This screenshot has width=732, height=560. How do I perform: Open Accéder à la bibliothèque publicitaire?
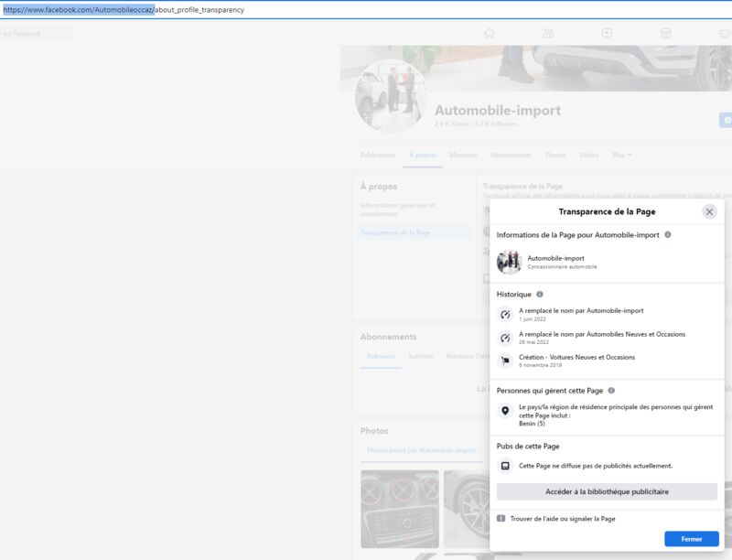tap(607, 491)
